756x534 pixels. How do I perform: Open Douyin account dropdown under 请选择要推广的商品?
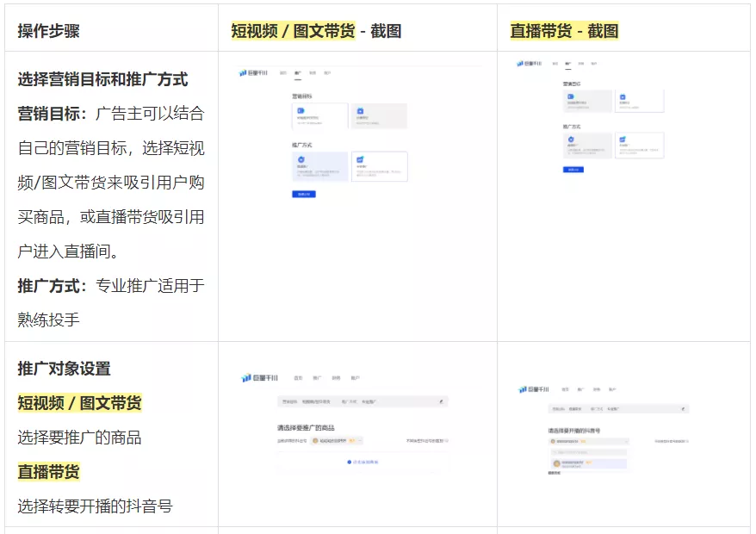[x=337, y=441]
